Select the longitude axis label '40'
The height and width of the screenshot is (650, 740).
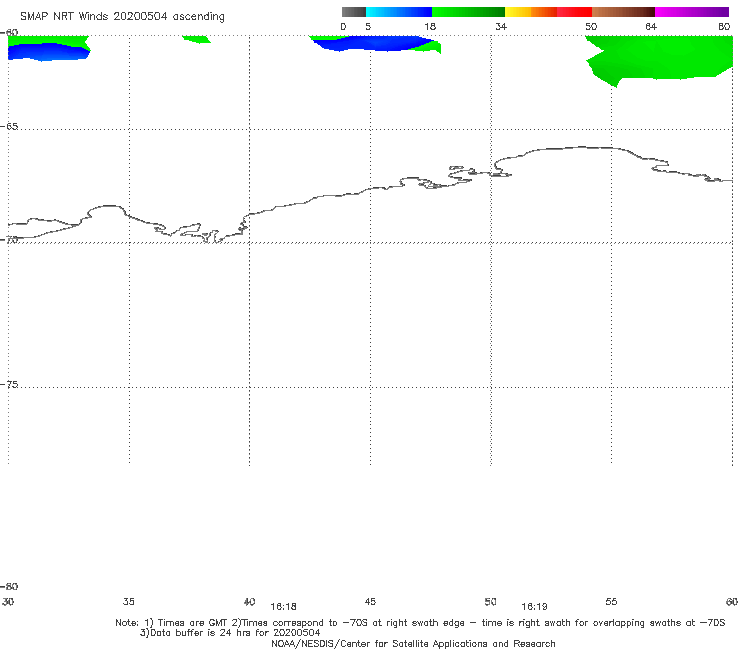point(250,602)
